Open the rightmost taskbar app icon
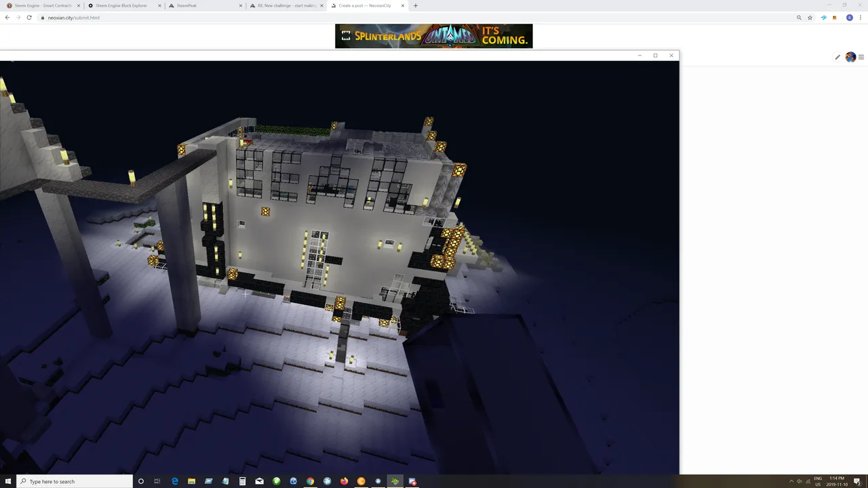This screenshot has height=488, width=868. [412, 481]
